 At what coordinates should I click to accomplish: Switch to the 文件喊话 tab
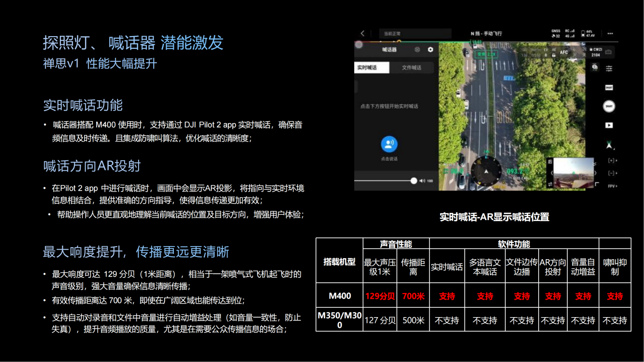click(412, 68)
